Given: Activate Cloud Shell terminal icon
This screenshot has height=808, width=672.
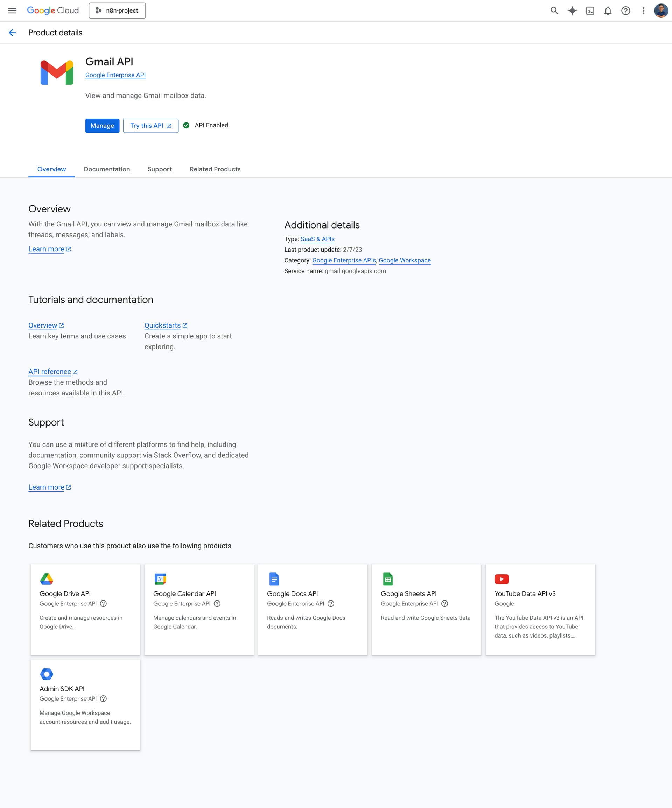Looking at the screenshot, I should [x=590, y=10].
